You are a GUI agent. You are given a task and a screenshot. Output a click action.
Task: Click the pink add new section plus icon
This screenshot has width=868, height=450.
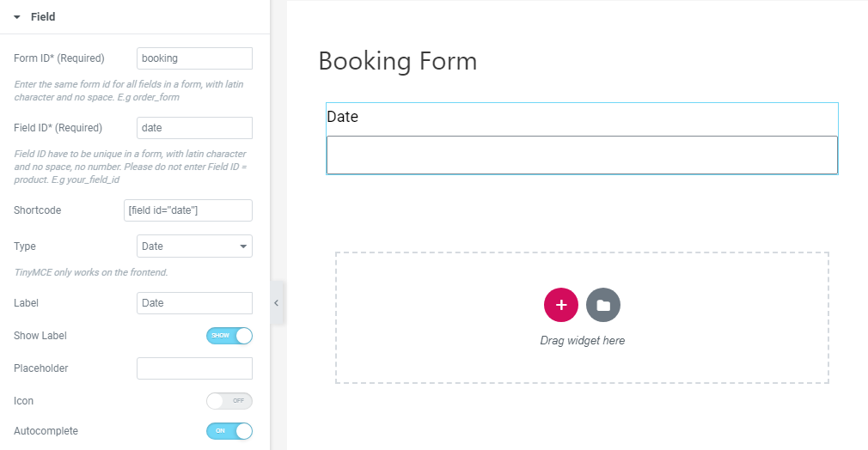pos(561,305)
